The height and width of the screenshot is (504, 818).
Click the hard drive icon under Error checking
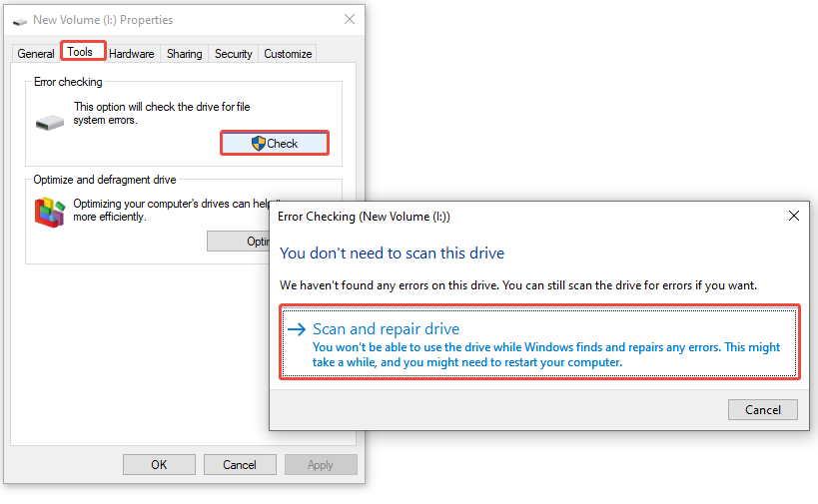pos(50,123)
